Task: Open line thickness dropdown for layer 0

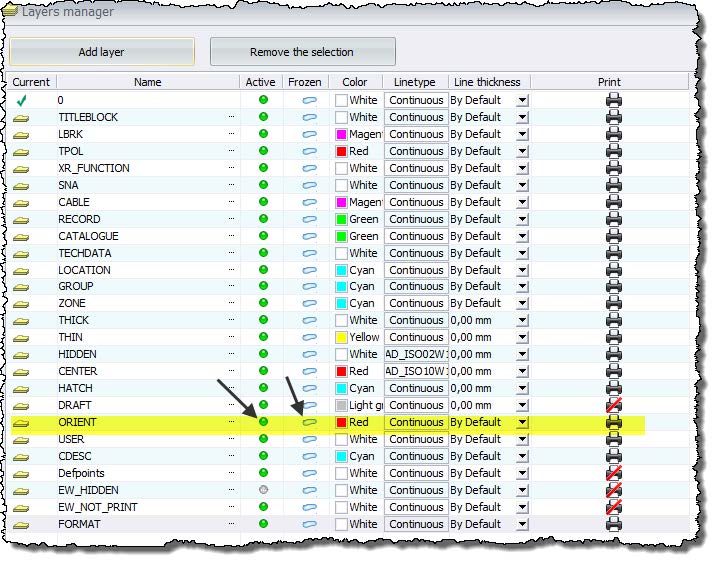Action: pos(522,100)
